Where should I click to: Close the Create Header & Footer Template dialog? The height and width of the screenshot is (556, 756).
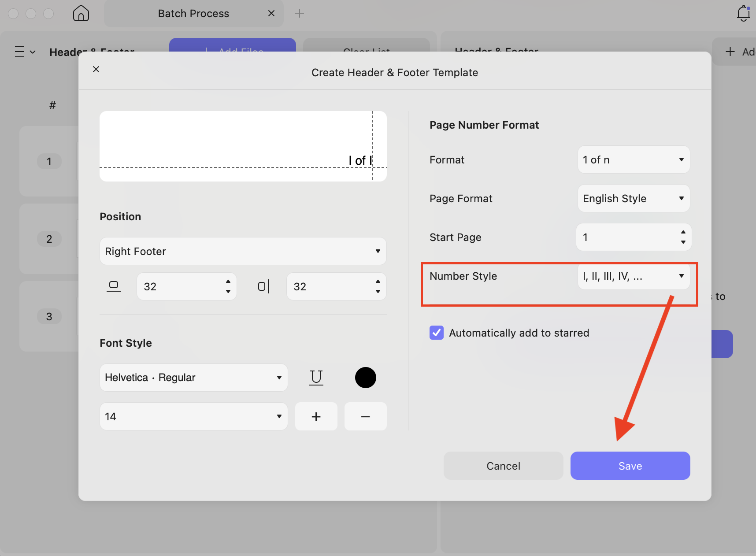pos(96,69)
